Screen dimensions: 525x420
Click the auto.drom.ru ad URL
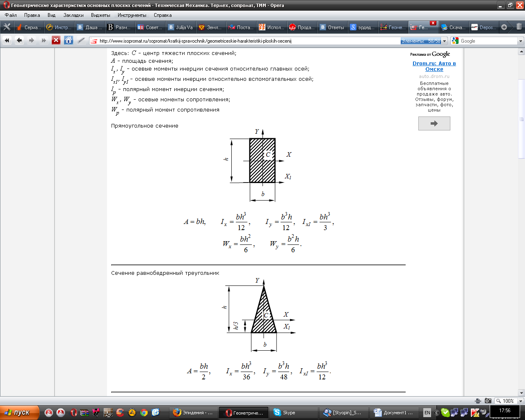434,76
